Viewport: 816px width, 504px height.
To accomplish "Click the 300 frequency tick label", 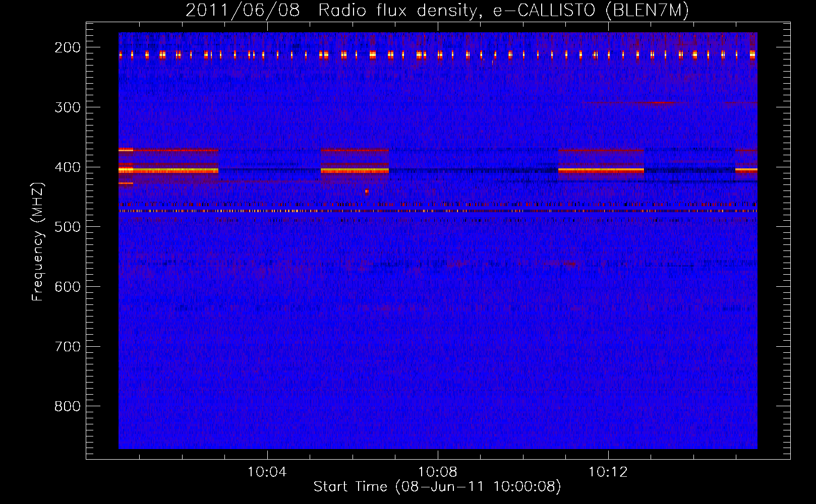I will (x=68, y=107).
